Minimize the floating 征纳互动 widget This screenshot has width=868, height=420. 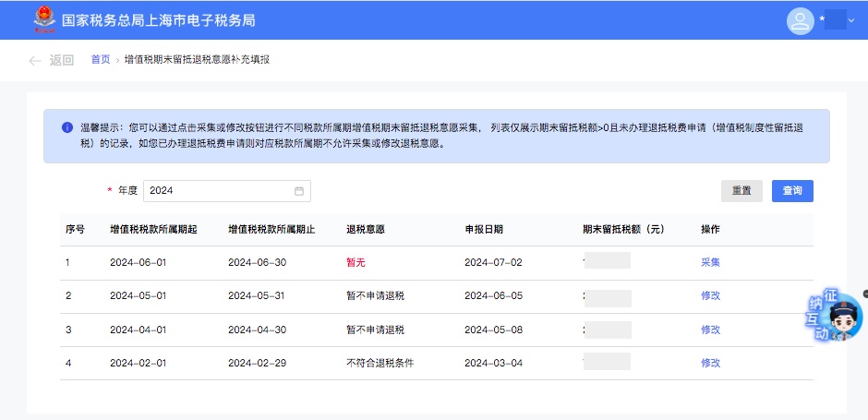865,294
